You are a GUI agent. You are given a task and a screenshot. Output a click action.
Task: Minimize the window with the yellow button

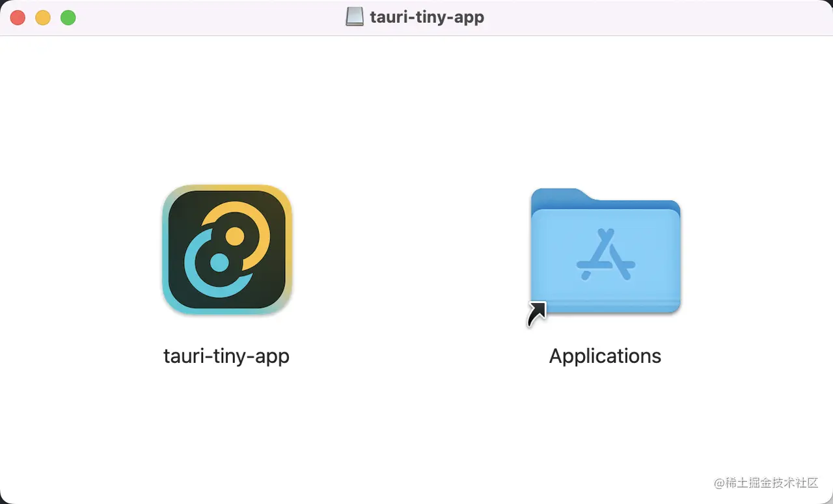point(43,18)
